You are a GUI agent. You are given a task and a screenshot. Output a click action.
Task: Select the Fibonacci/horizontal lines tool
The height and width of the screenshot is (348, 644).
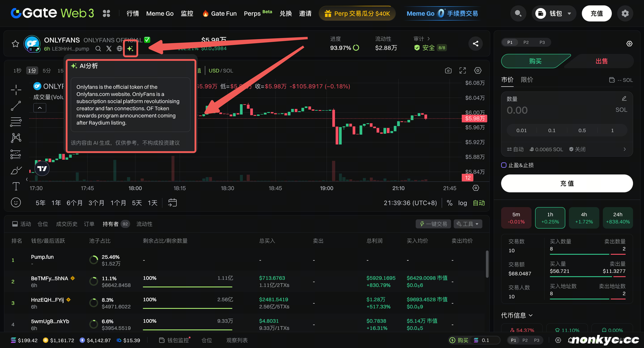coord(16,122)
